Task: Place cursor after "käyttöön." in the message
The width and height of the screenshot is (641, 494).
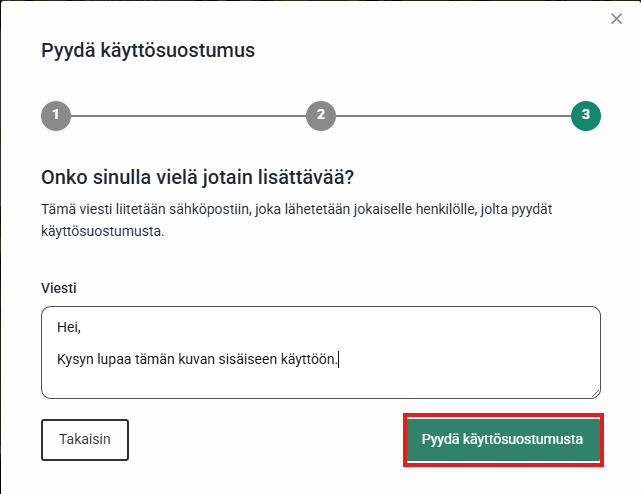Action: [339, 358]
